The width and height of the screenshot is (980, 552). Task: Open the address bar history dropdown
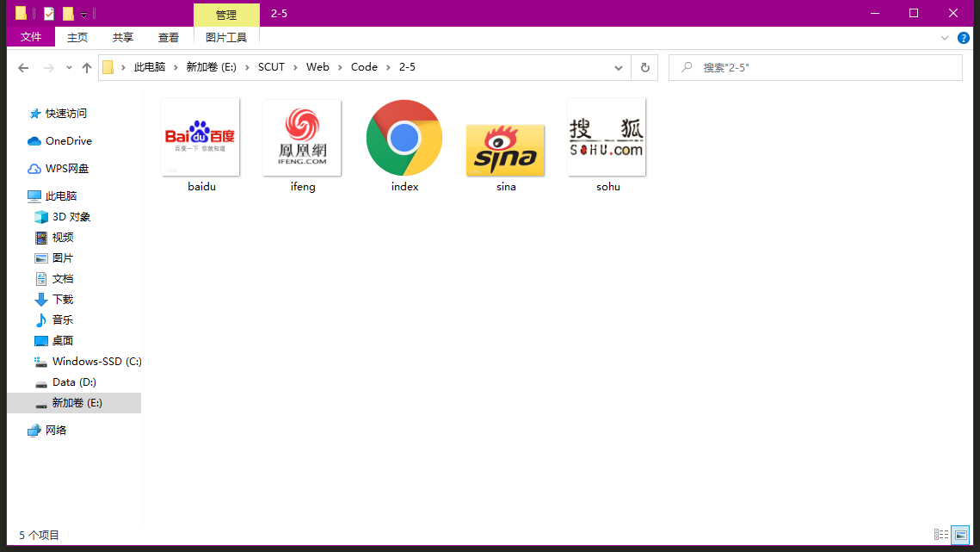click(x=618, y=67)
